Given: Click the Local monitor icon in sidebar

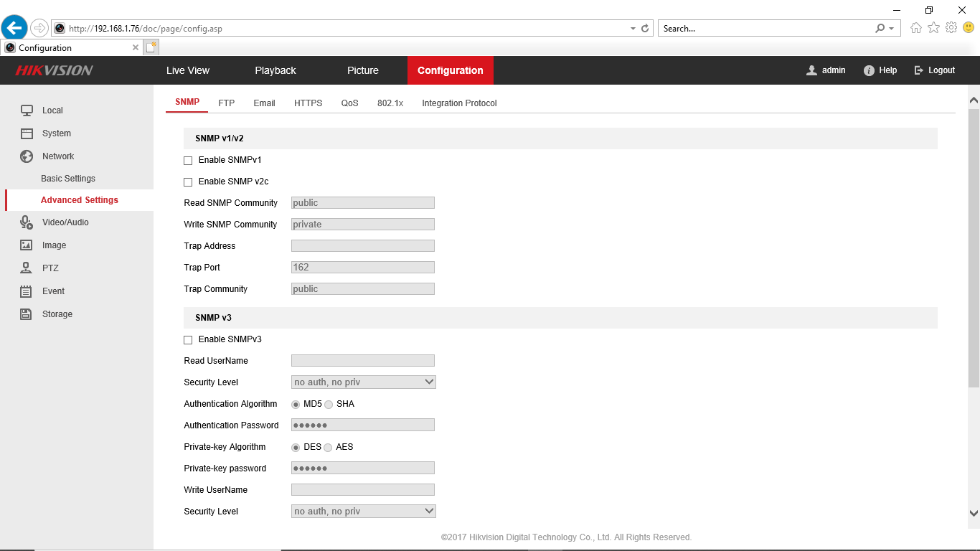Looking at the screenshot, I should 27,110.
